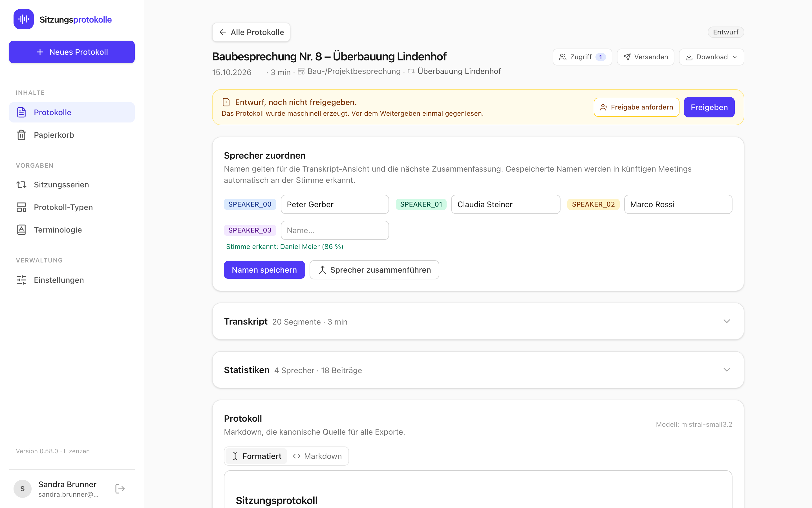Click the plus icon in Neues Protokoll

(40, 52)
